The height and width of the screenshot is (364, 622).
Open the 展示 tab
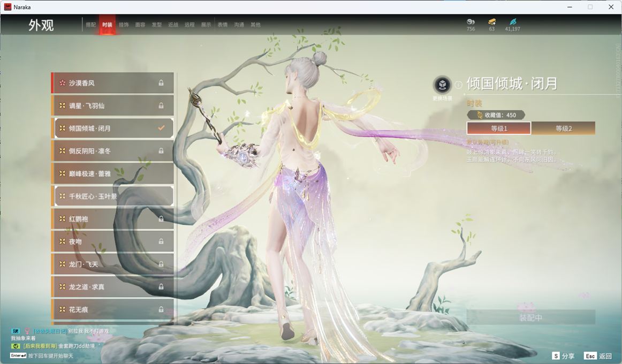(206, 25)
